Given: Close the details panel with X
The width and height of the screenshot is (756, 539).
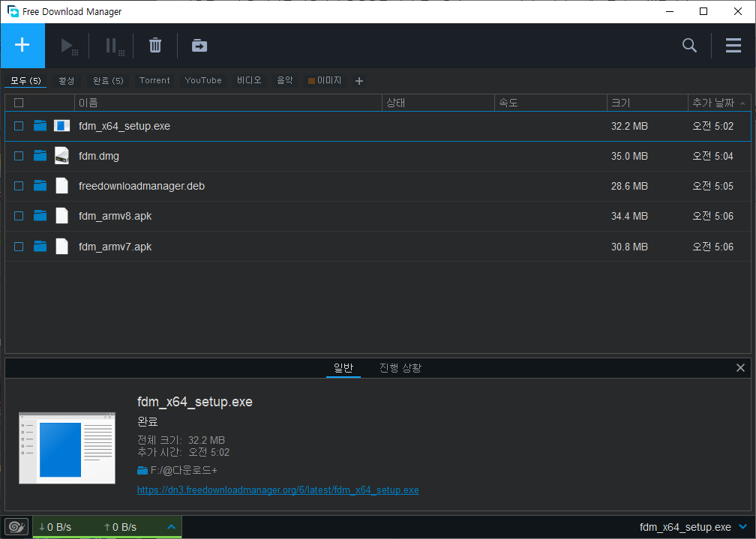Looking at the screenshot, I should point(740,368).
